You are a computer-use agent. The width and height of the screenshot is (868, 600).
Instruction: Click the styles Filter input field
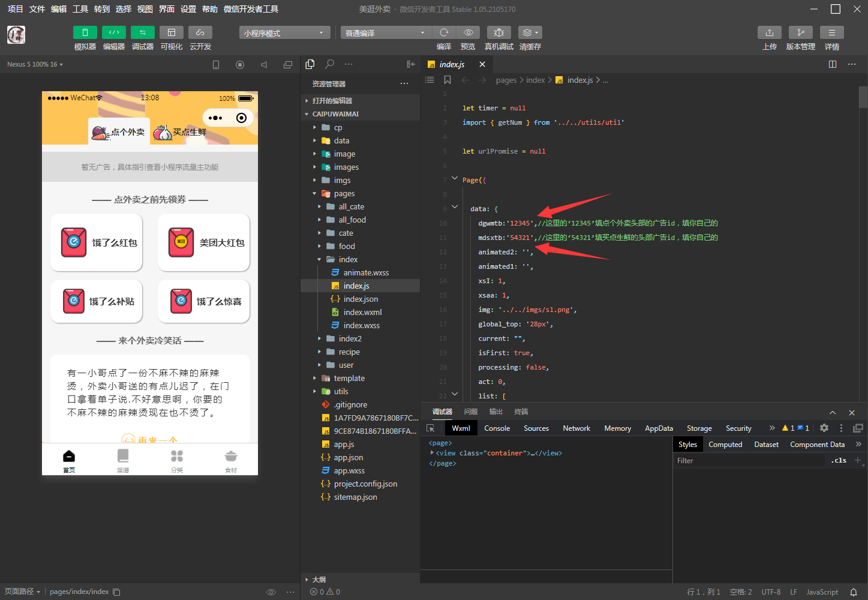[750, 460]
